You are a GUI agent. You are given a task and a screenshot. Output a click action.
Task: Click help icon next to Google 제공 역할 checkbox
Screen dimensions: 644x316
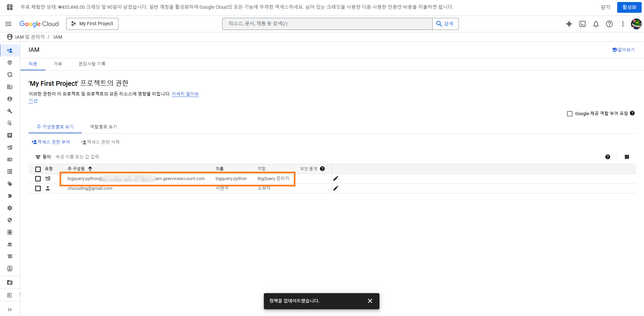(x=632, y=113)
